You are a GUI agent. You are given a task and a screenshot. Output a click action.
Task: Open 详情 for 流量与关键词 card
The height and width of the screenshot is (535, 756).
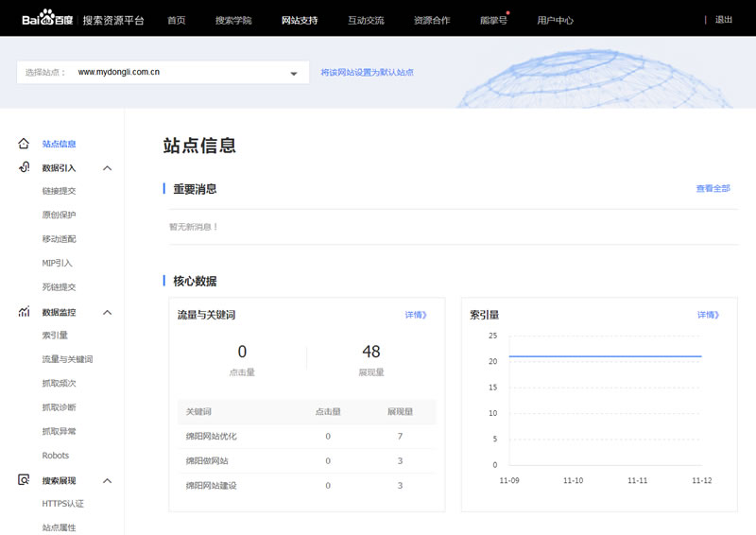click(x=416, y=315)
